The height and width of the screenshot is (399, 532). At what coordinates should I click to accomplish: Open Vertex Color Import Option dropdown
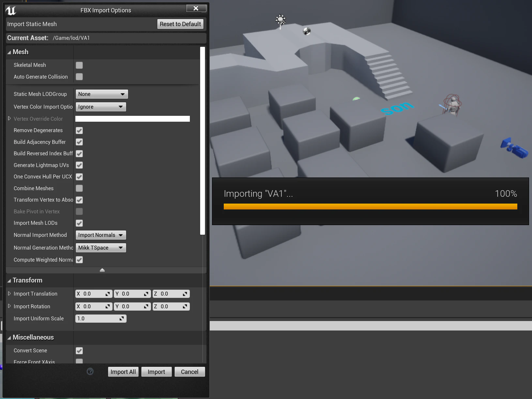(101, 107)
